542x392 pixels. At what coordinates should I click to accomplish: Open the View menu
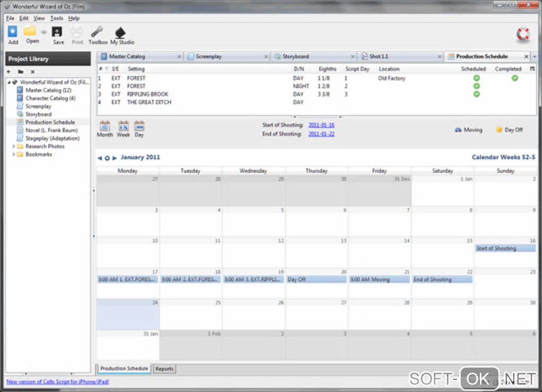point(39,18)
